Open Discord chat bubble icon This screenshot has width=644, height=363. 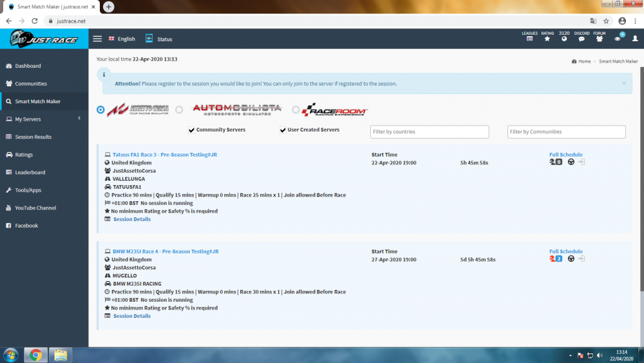(581, 39)
